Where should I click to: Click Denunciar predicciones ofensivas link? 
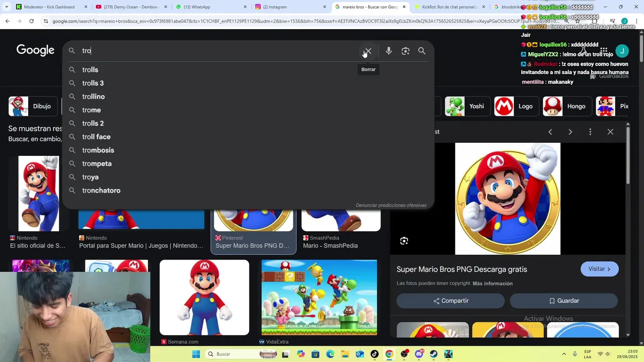point(391,205)
